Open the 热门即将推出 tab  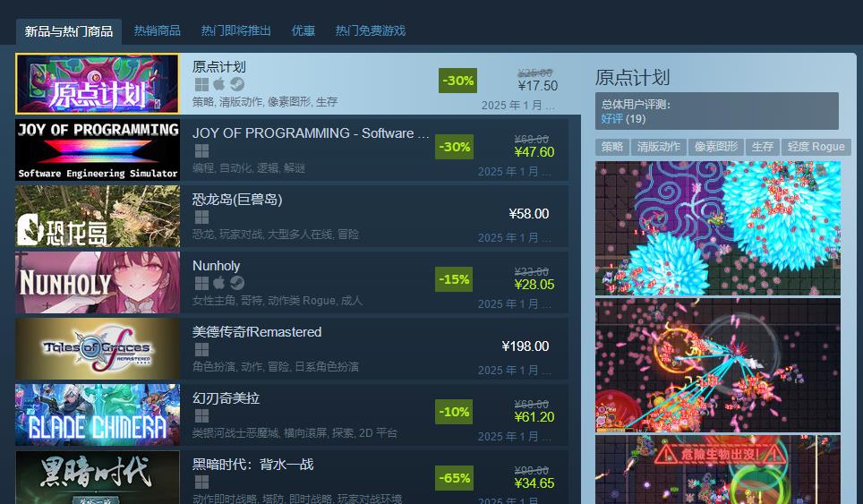(235, 30)
